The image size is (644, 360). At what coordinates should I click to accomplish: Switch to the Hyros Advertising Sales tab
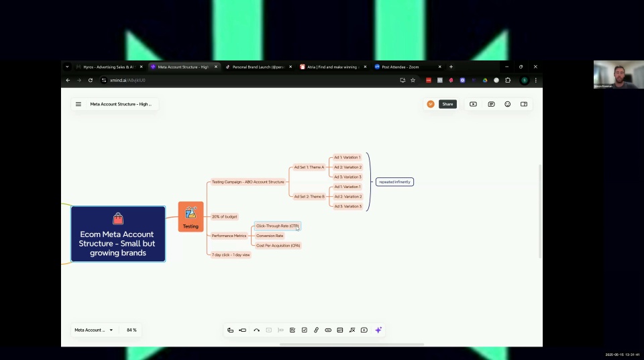coord(109,66)
